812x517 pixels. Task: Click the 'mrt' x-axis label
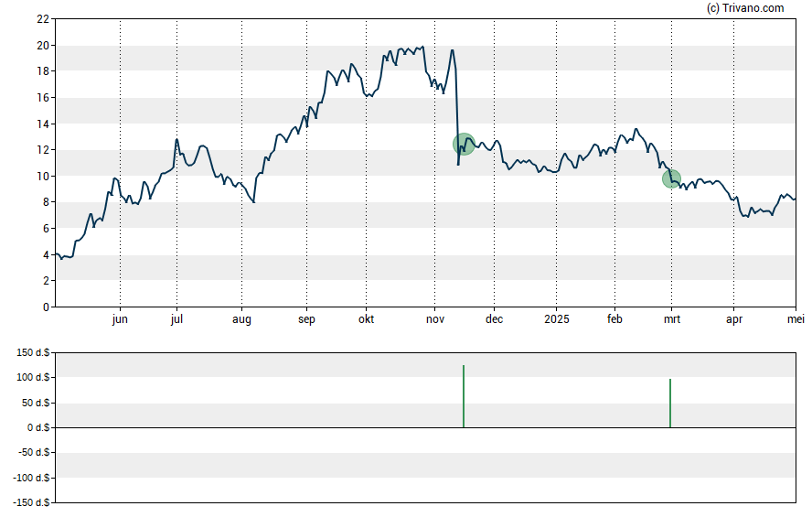[672, 319]
